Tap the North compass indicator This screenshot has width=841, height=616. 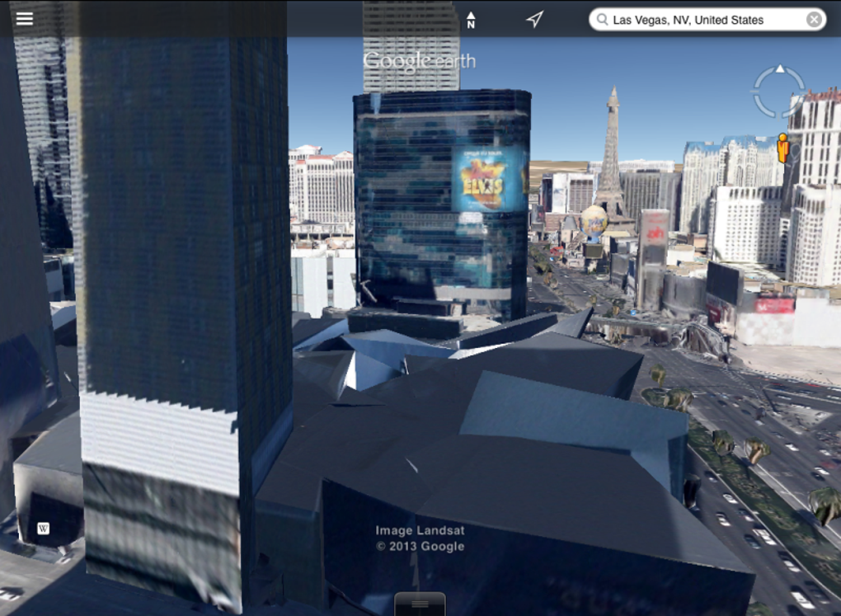point(471,20)
